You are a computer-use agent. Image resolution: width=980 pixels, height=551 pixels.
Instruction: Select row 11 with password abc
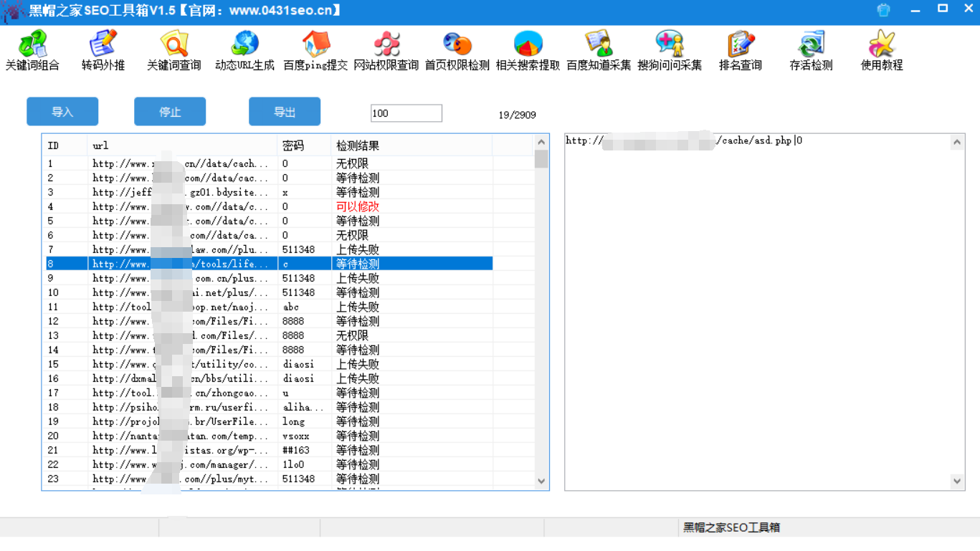[x=269, y=307]
